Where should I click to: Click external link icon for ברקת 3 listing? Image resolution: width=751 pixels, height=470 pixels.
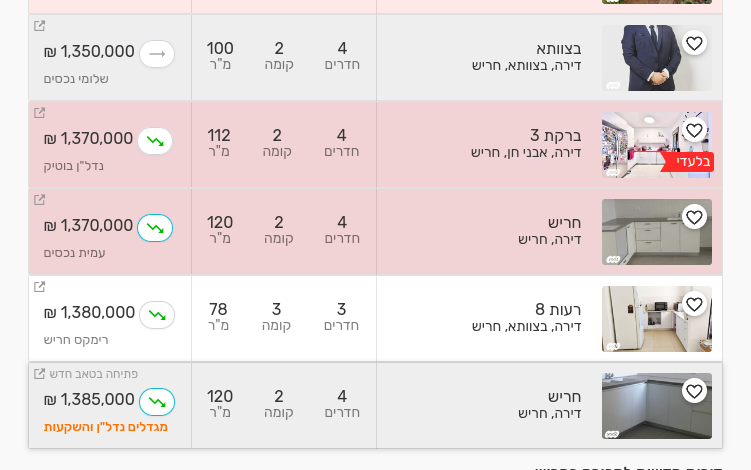(x=40, y=113)
